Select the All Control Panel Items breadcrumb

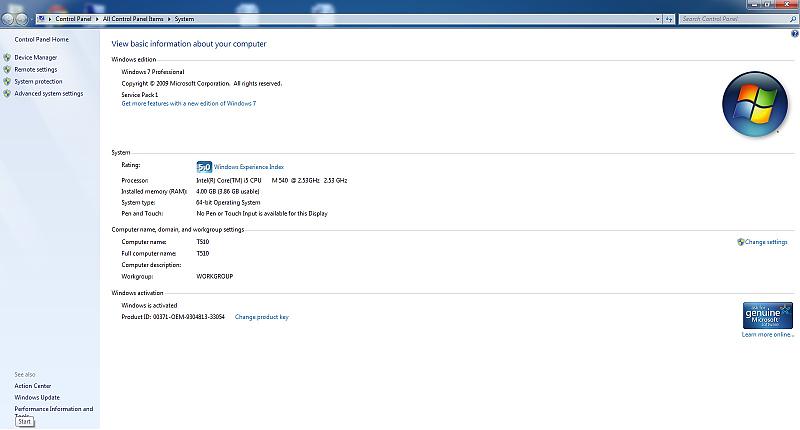tap(133, 19)
